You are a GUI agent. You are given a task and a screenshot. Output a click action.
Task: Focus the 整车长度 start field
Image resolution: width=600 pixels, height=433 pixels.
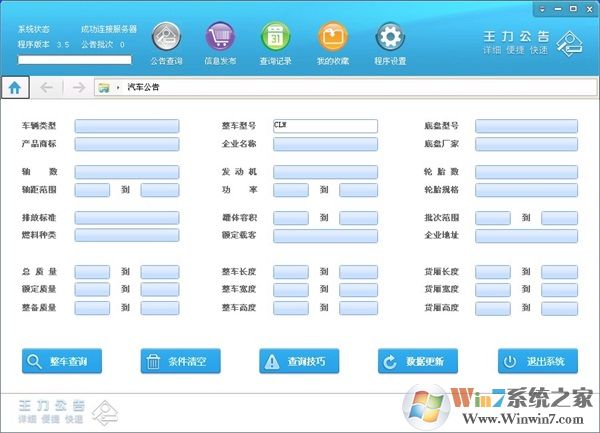point(291,272)
